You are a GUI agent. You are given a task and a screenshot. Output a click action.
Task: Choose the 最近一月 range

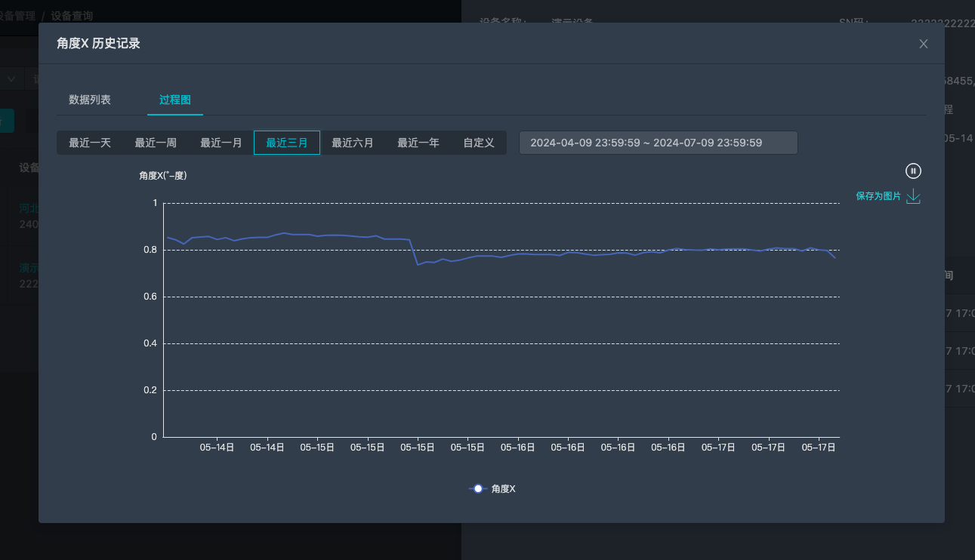point(221,142)
